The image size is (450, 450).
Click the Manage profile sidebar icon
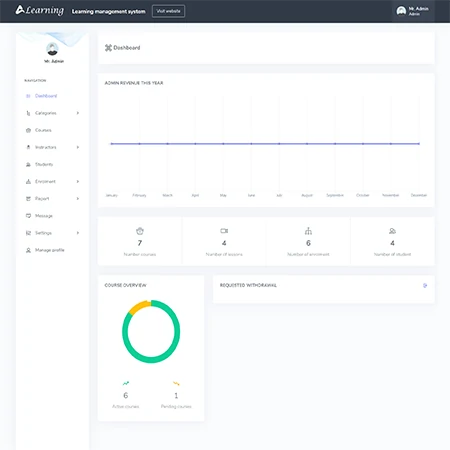click(28, 250)
